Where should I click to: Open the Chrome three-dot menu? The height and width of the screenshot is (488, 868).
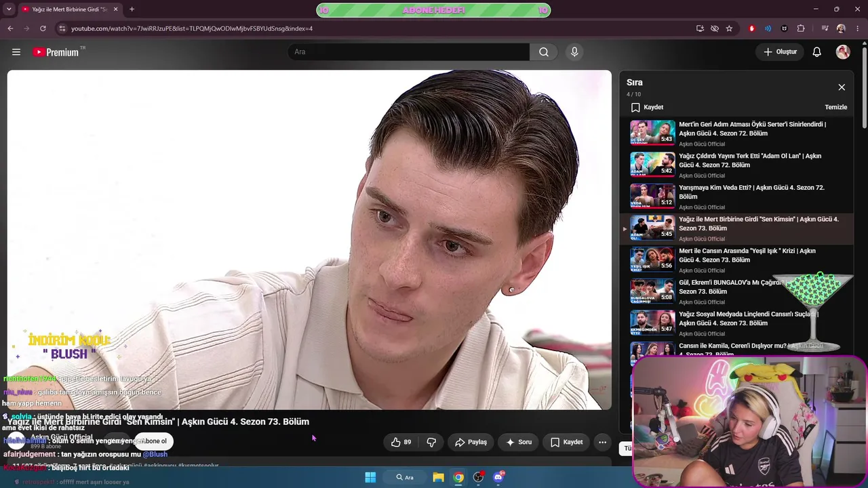[858, 28]
